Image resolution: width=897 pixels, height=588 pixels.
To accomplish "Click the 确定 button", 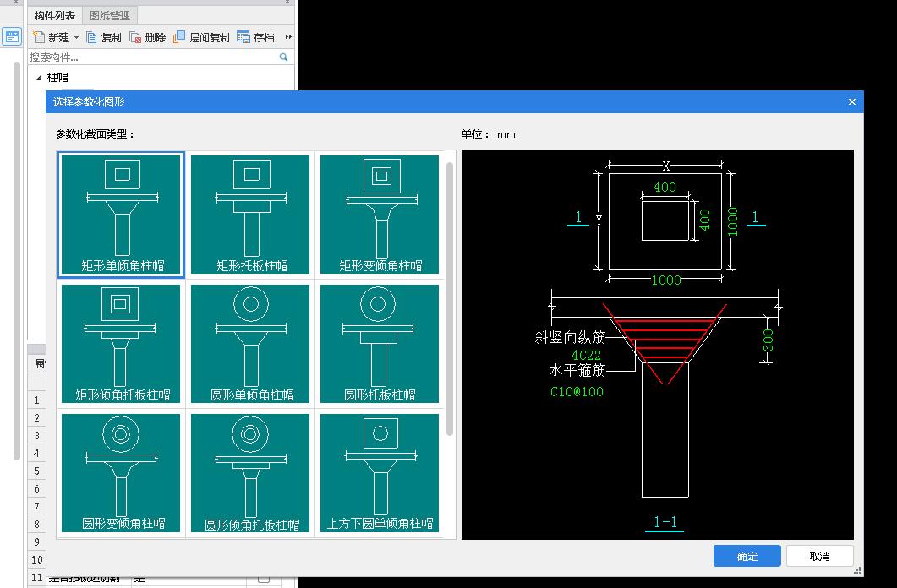I will tap(747, 556).
